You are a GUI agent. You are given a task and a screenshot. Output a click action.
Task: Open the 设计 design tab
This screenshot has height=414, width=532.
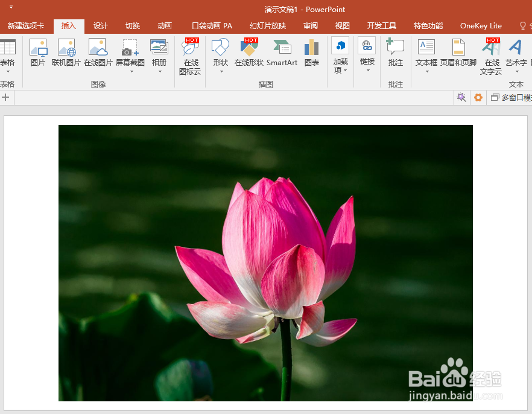100,26
